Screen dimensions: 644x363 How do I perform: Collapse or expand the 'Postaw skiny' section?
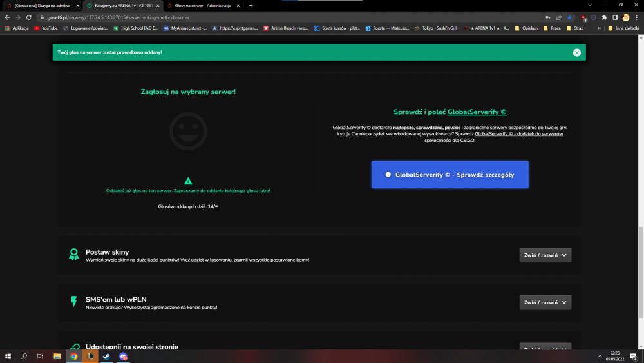[545, 255]
